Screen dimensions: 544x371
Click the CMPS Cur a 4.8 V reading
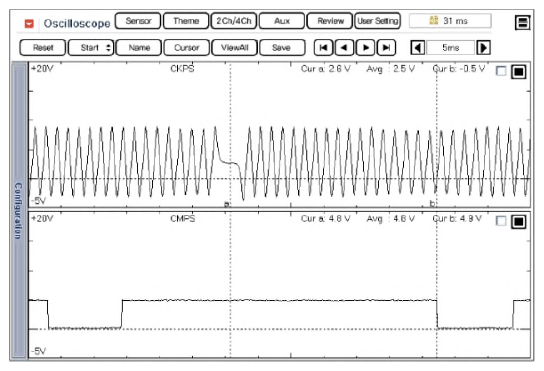326,219
